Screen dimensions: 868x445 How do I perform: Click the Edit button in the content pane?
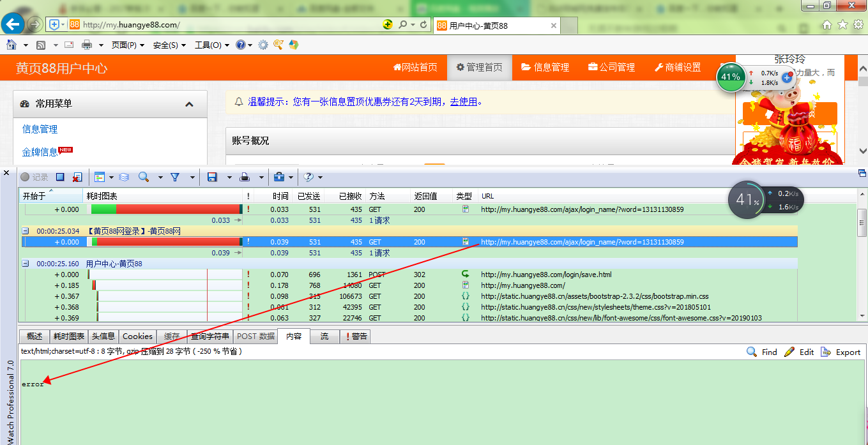[800, 352]
